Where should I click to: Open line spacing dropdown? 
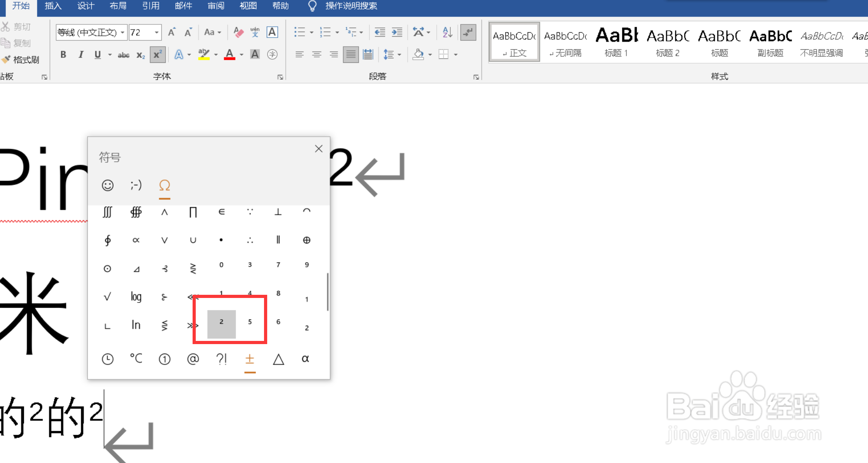pos(392,55)
